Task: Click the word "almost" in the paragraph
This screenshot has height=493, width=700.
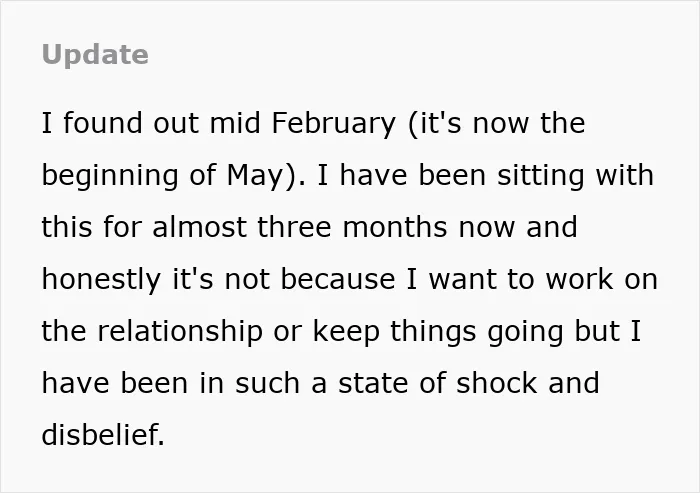Action: pyautogui.click(x=200, y=227)
